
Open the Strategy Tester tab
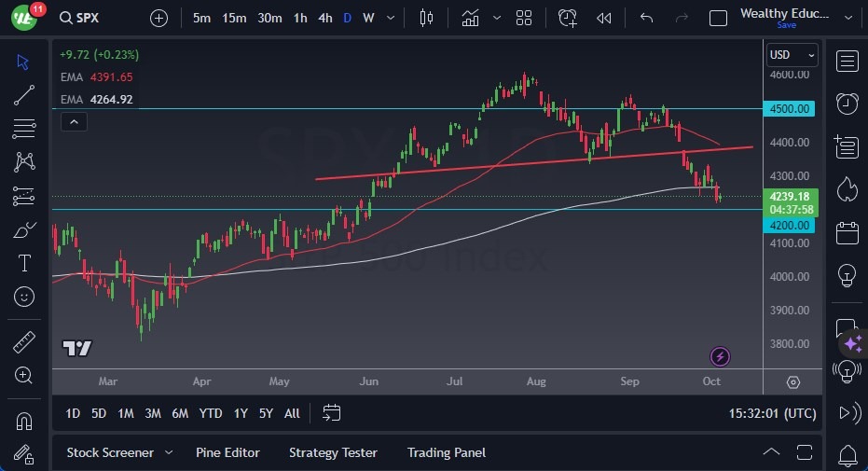coord(333,452)
